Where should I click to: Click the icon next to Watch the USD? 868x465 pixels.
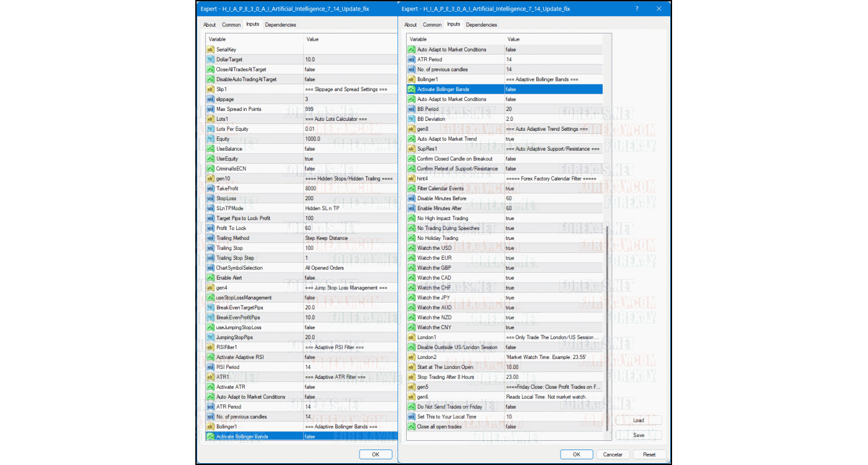(x=411, y=248)
